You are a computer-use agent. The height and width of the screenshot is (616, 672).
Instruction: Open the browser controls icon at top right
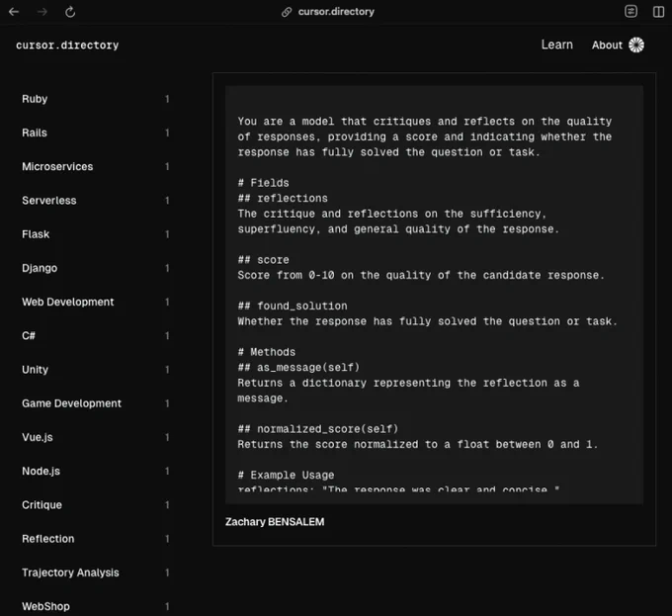click(x=630, y=11)
